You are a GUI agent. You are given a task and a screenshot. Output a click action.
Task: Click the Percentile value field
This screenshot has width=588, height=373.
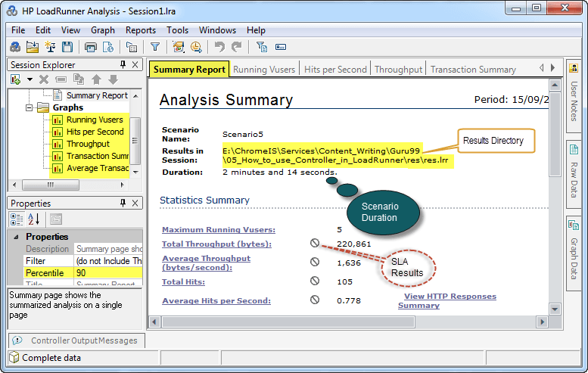click(107, 272)
